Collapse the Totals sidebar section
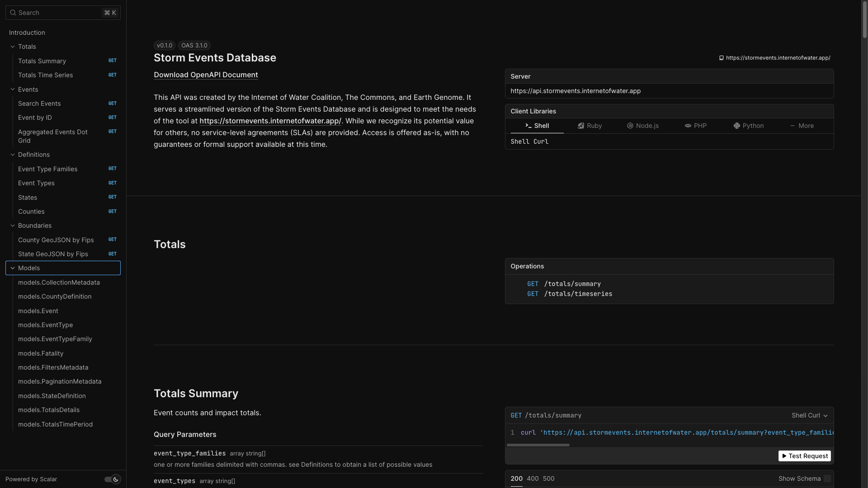This screenshot has width=868, height=488. 13,47
